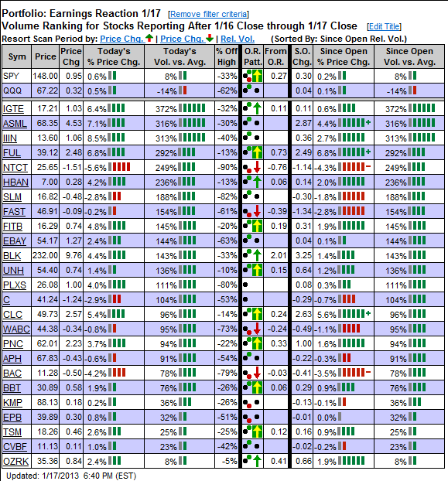Click FUL's yellow-highlighted up arrow icon
Viewport: 448px width, 481px height.
pyautogui.click(x=257, y=152)
